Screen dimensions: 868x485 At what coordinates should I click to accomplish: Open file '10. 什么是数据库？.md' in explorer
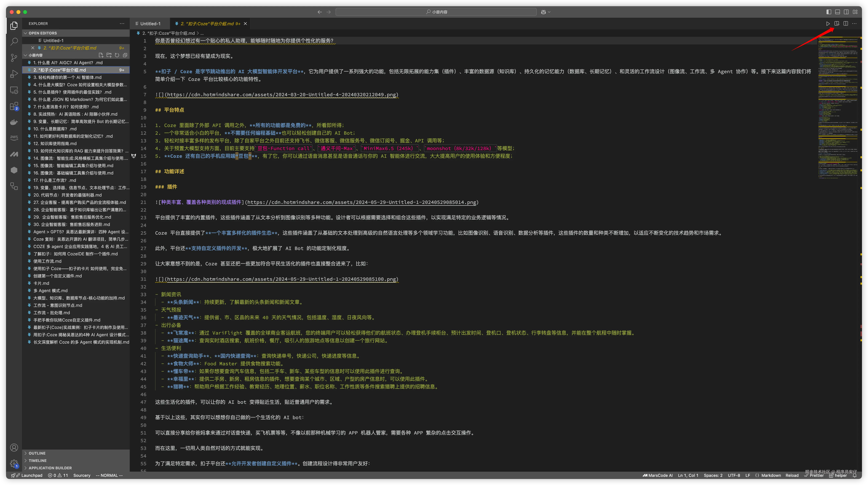click(55, 129)
